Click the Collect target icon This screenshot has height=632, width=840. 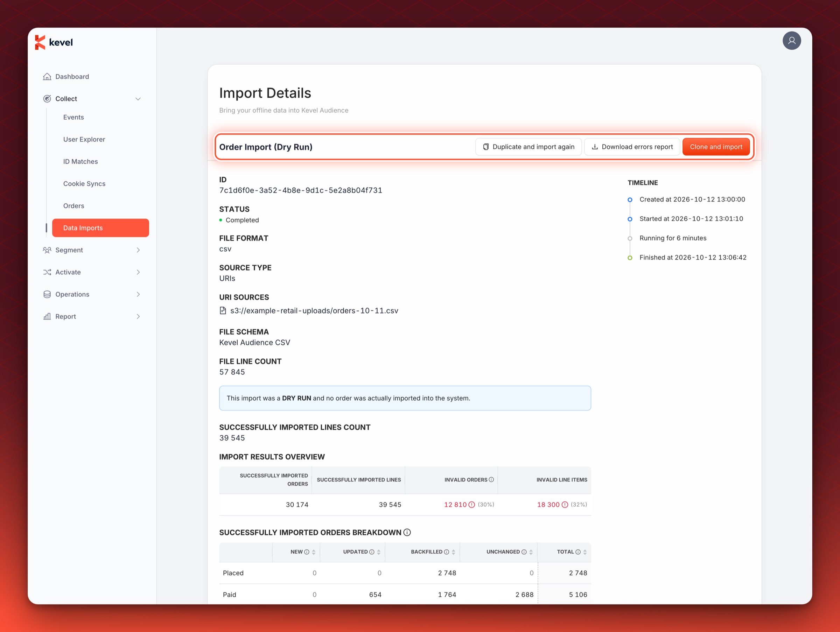pos(47,99)
